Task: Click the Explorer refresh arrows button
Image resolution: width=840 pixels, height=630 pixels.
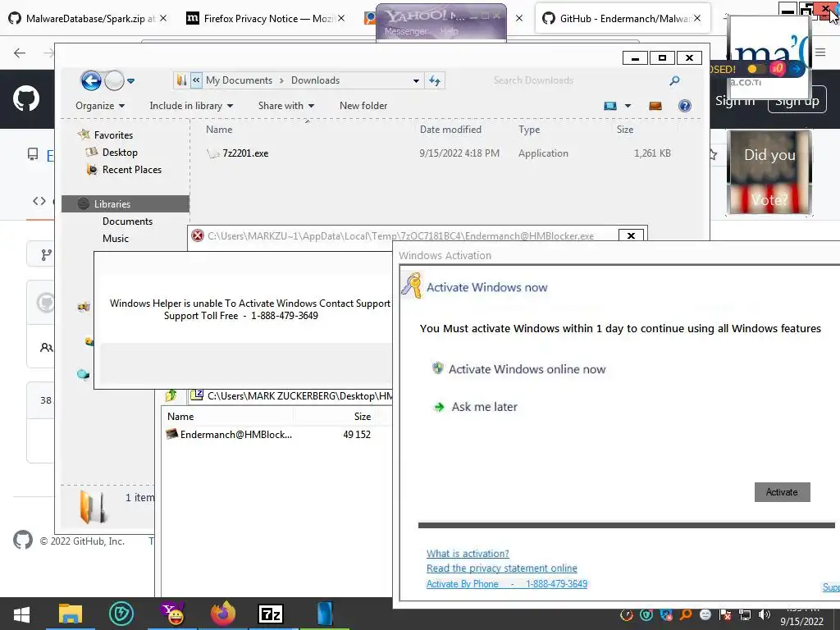Action: 435,81
